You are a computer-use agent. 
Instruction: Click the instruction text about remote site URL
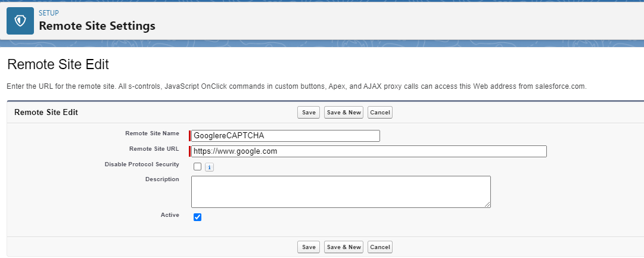(x=297, y=86)
